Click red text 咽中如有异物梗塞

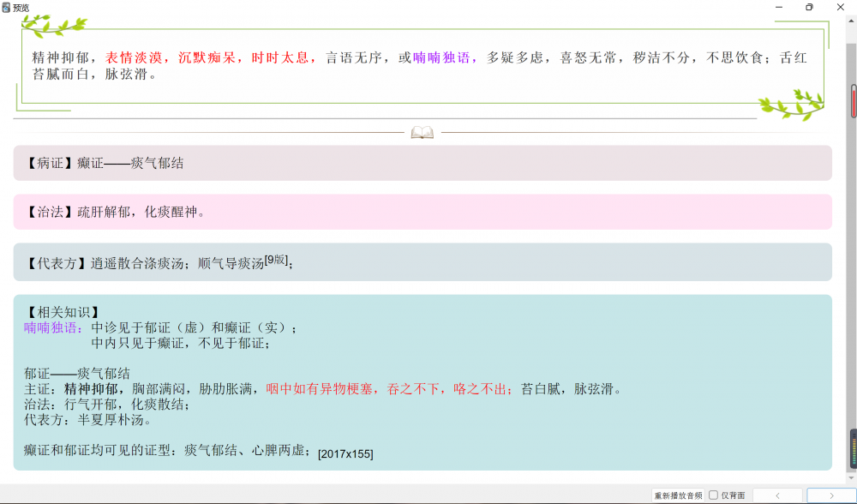320,389
